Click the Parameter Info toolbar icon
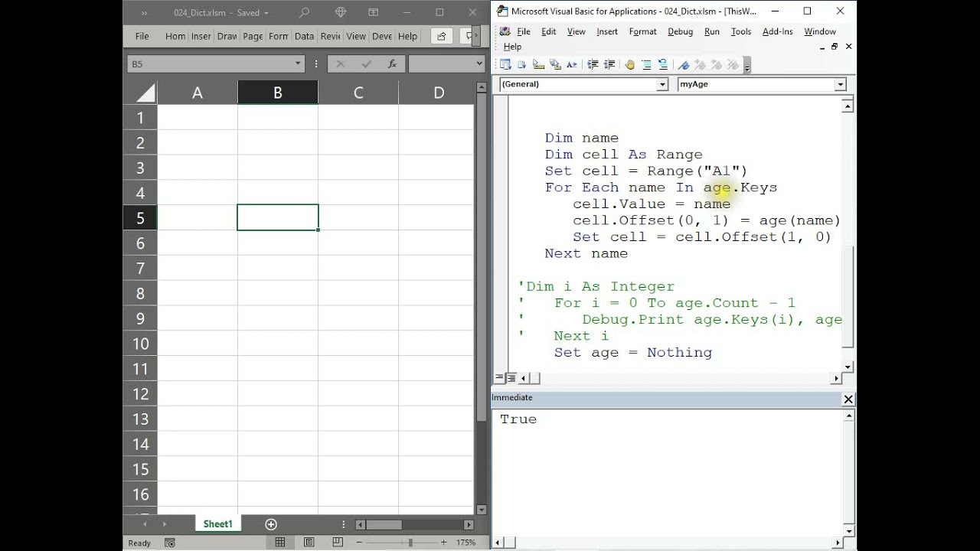This screenshot has width=980, height=551. 555,65
